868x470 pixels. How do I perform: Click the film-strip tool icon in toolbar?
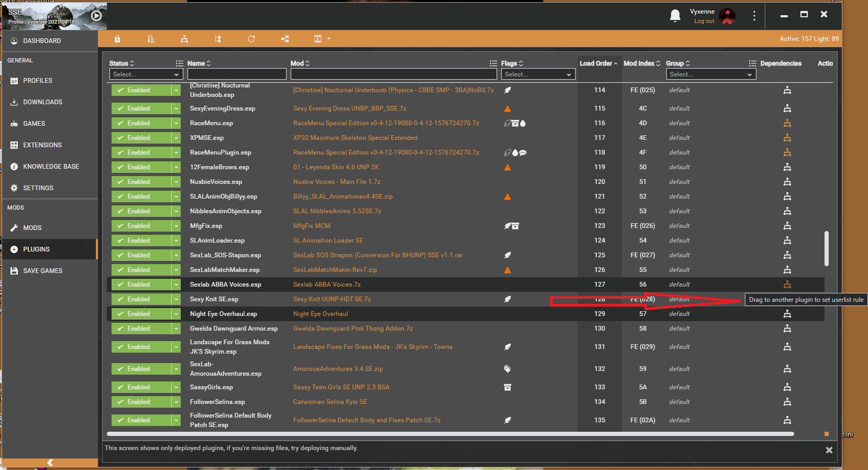coord(318,39)
